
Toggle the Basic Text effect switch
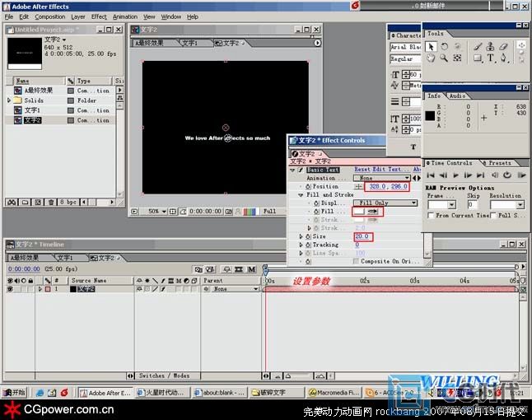pos(301,170)
